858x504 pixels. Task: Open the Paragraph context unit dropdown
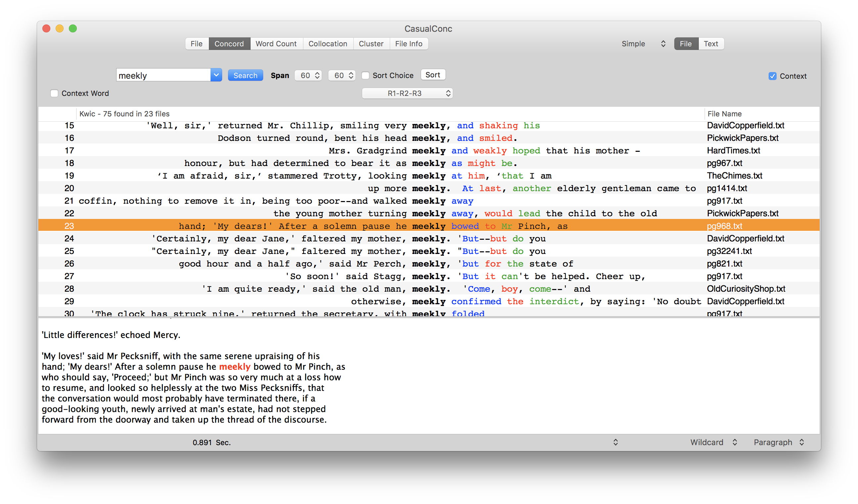tap(779, 442)
